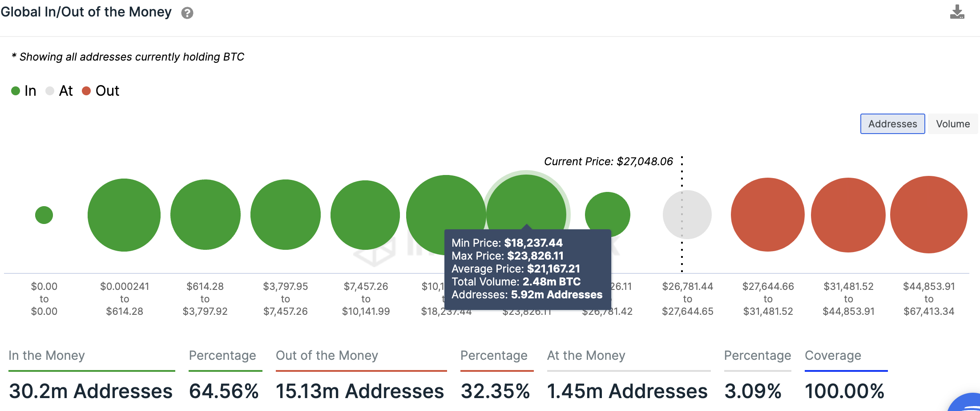The image size is (980, 411).
Task: Click the Global In/Out of the Money title
Action: tap(86, 12)
